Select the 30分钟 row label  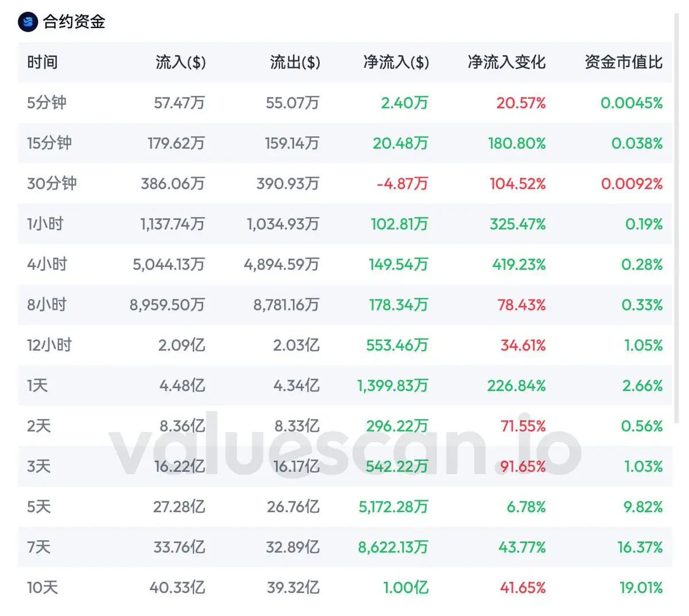pyautogui.click(x=52, y=184)
